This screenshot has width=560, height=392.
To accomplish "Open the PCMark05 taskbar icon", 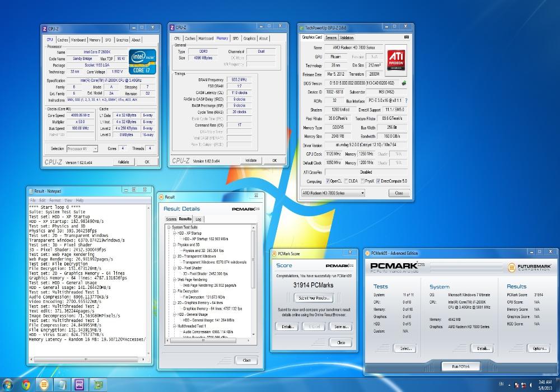I will 44,385.
